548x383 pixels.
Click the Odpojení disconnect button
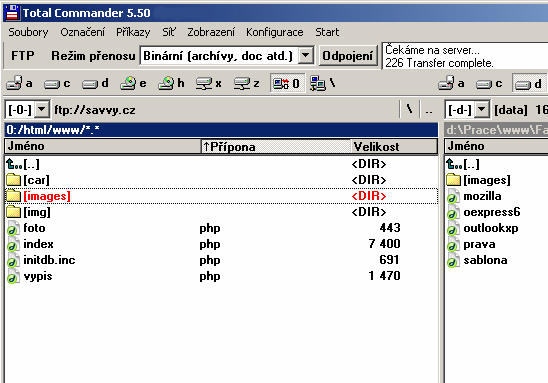[x=348, y=56]
